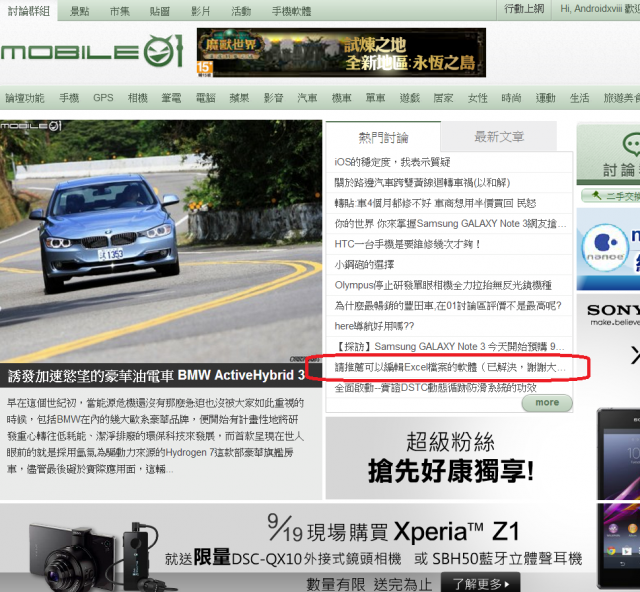Click the 了解更多 button on Xperia banner
The height and width of the screenshot is (592, 640).
tap(480, 584)
